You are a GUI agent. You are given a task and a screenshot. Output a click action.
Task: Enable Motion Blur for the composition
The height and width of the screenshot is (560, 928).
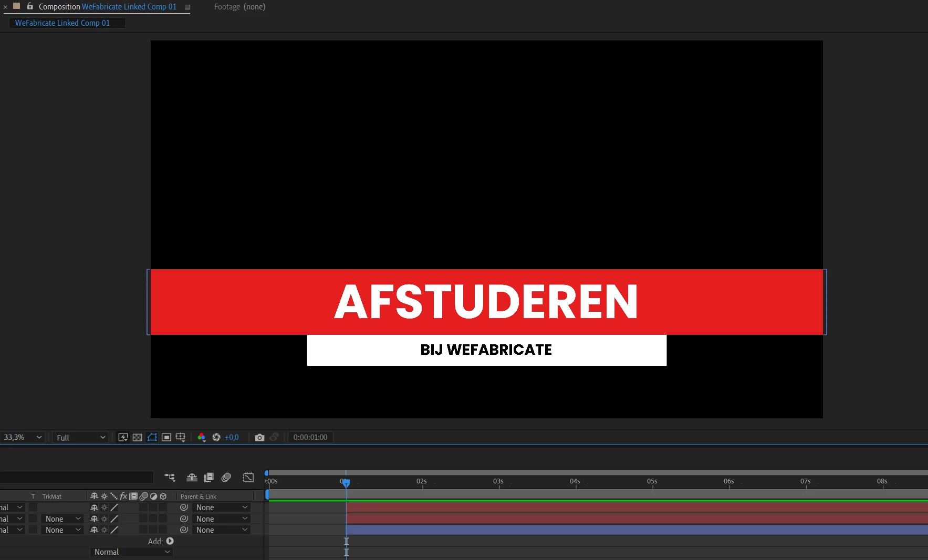pyautogui.click(x=226, y=477)
